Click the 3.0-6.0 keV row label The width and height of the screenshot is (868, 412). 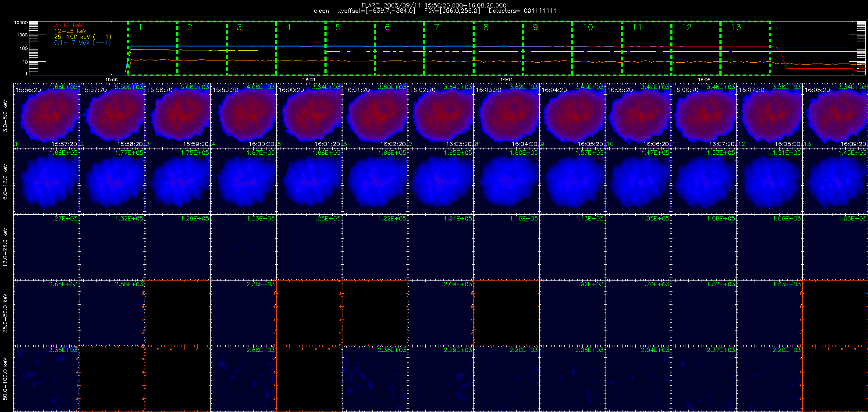[x=5, y=116]
